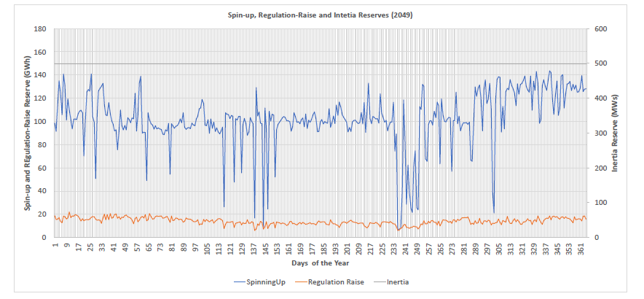Click day label '249' on x-axis
The image size is (644, 299).
coord(417,248)
